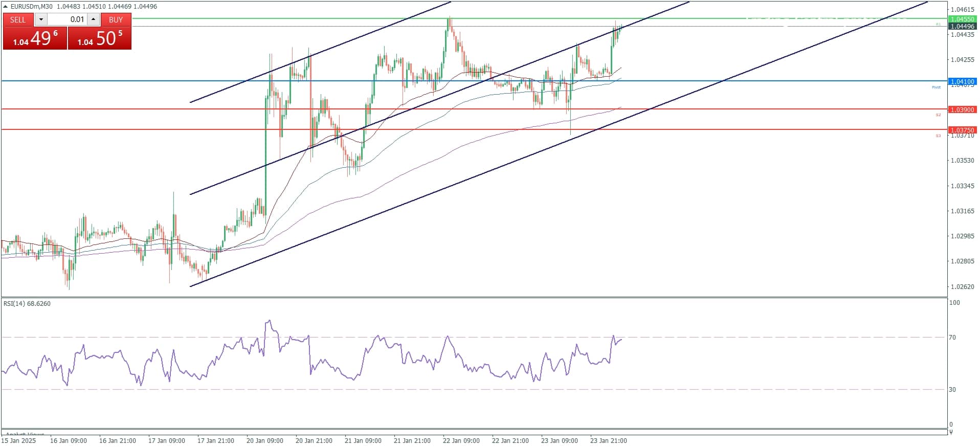Click the 1.03530 price scale value
This screenshot has height=447, width=980.
[962, 161]
